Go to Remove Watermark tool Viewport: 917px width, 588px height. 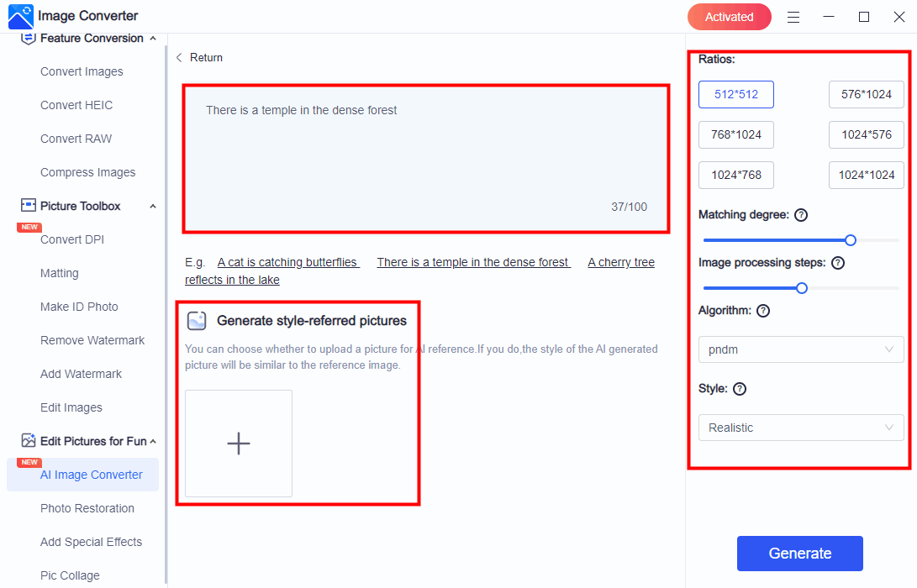coord(92,340)
